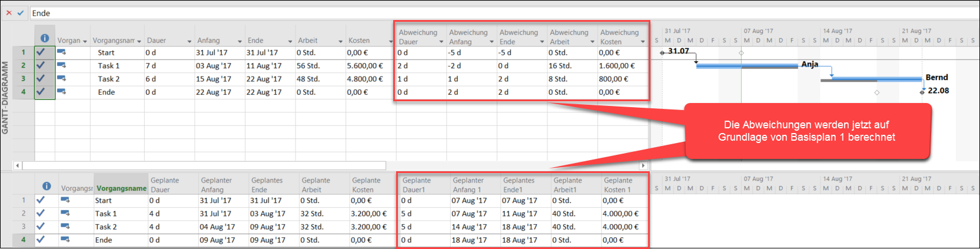
Task: Click the 22.08 milestone diamond in the Gantt chart
Action: (x=922, y=92)
